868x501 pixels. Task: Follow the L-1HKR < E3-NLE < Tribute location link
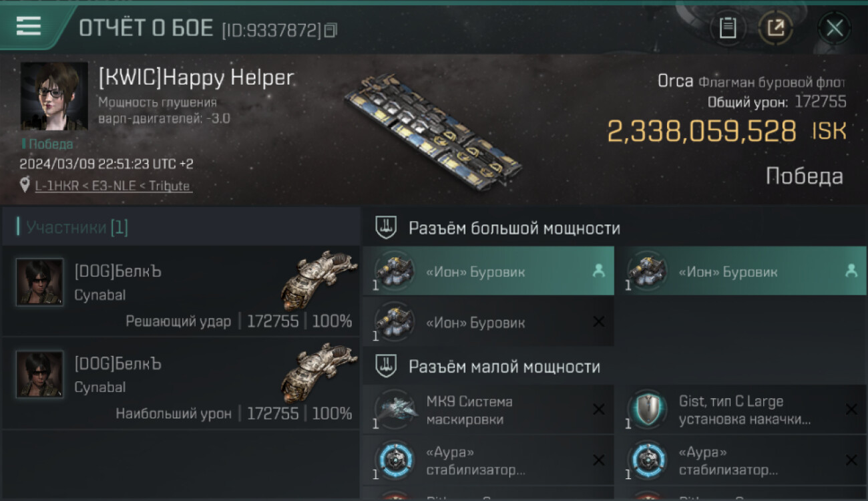[114, 186]
